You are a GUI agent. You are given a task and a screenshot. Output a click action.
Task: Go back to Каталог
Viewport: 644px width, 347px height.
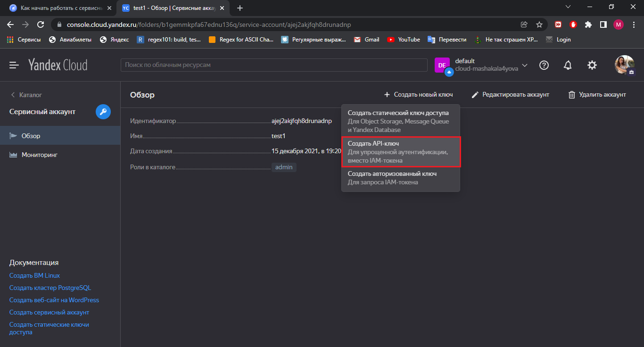(x=26, y=95)
